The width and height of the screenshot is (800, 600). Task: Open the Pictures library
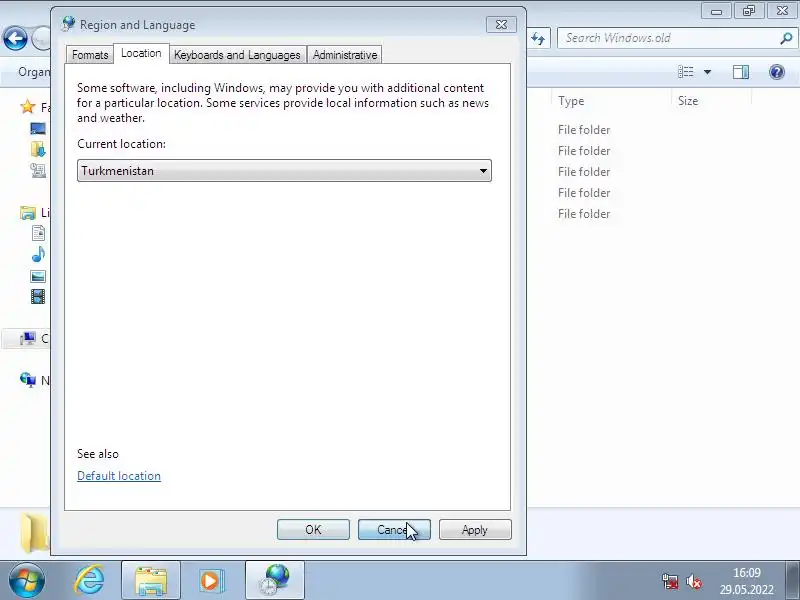[x=38, y=276]
